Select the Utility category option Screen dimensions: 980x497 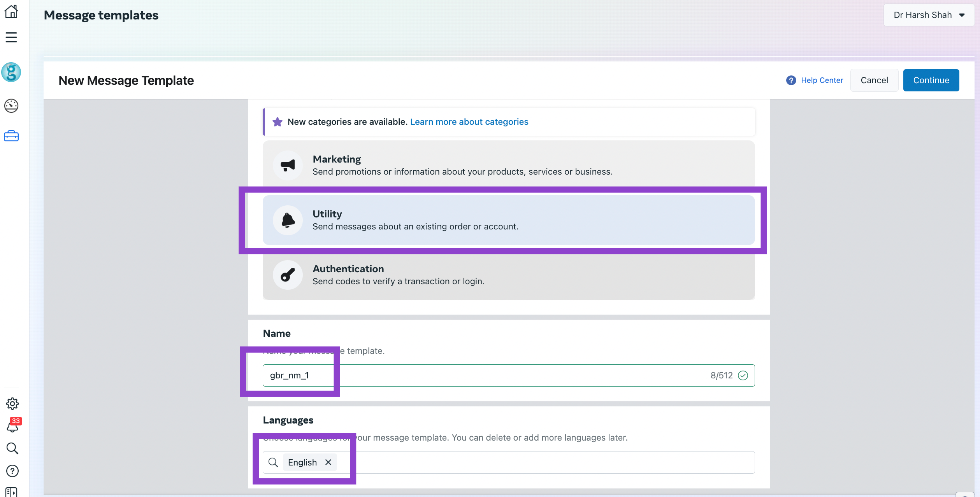(x=509, y=220)
